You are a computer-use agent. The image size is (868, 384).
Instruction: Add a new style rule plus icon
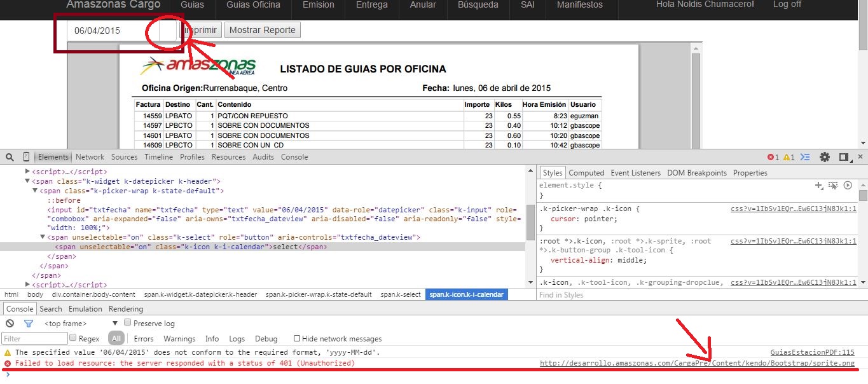tap(819, 186)
